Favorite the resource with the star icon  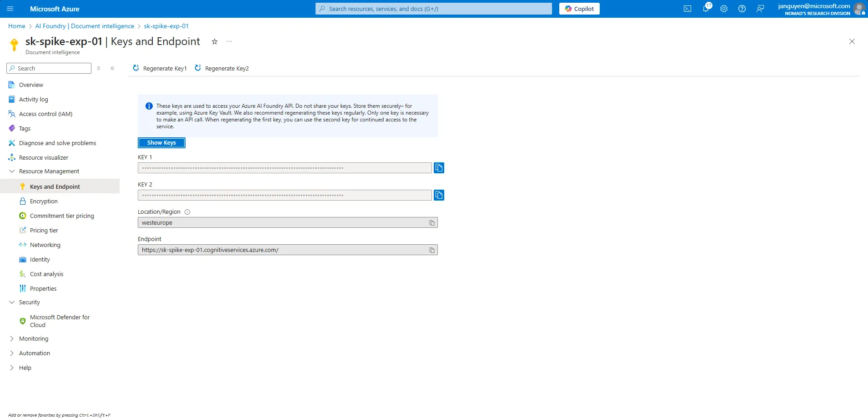pyautogui.click(x=215, y=41)
